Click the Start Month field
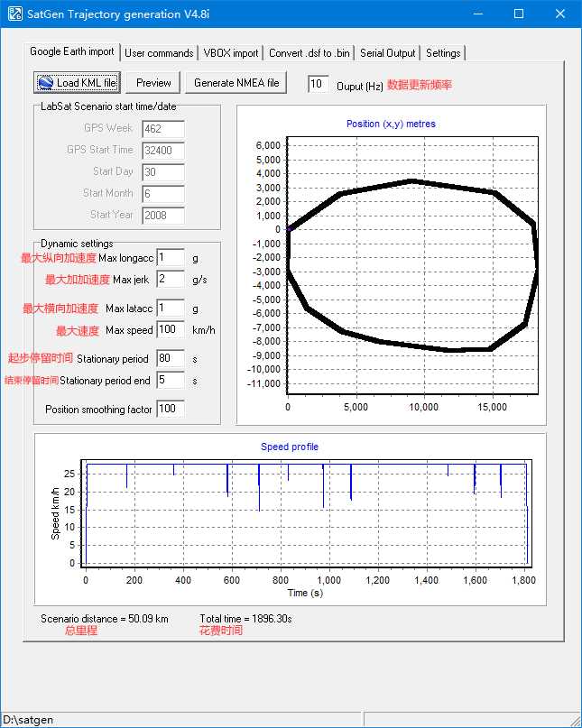This screenshot has height=728, width=582. 163,194
